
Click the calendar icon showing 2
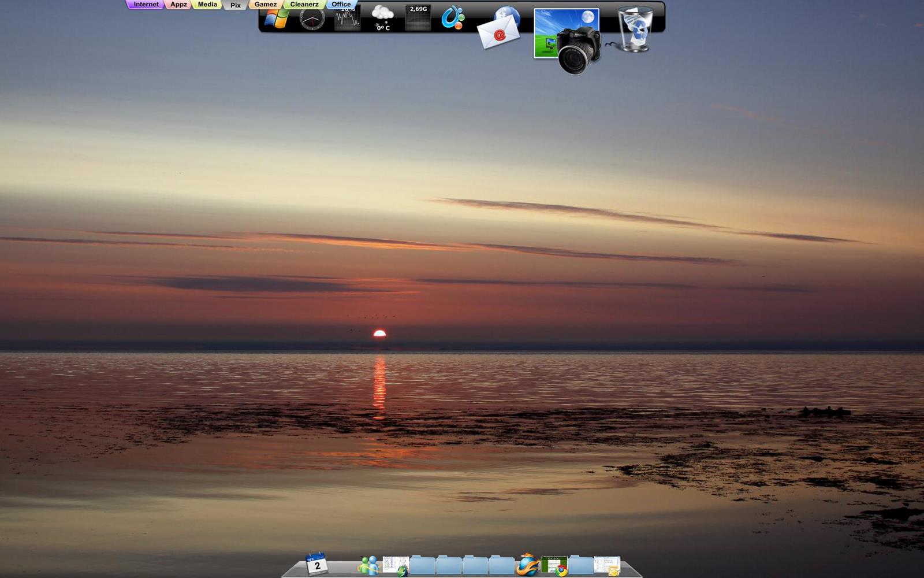316,564
